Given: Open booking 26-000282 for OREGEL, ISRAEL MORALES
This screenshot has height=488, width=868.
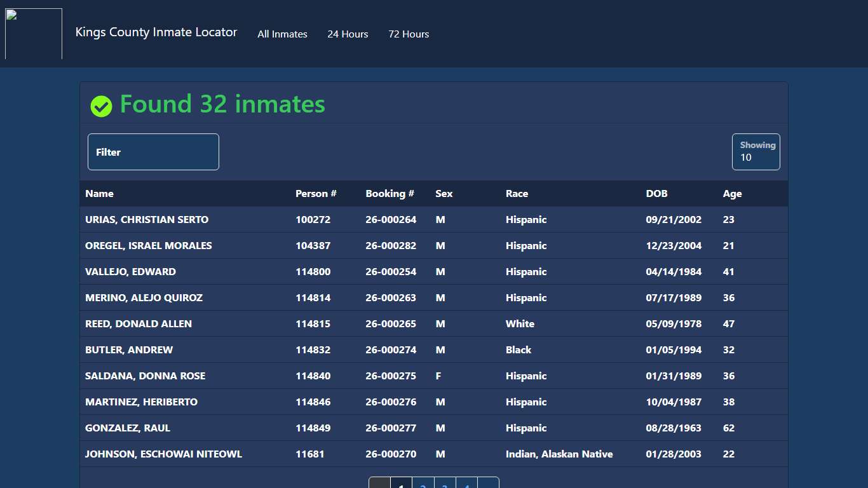Looking at the screenshot, I should 390,245.
